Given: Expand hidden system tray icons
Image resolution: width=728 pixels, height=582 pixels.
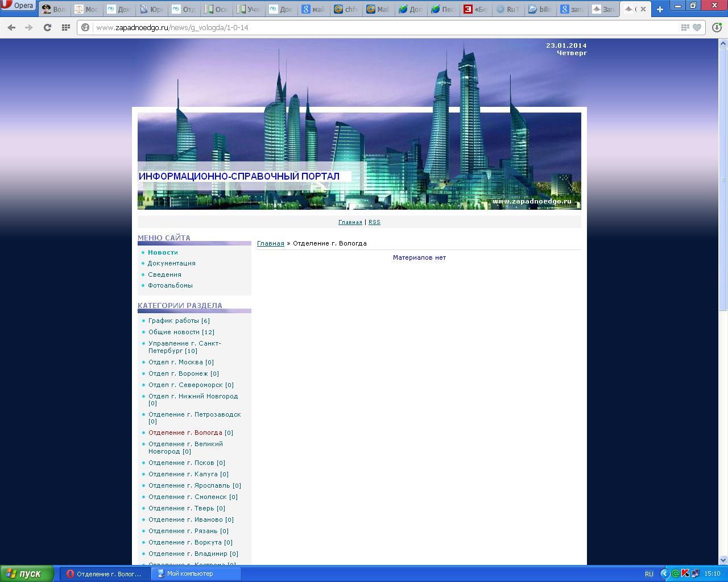Looking at the screenshot, I should 664,573.
